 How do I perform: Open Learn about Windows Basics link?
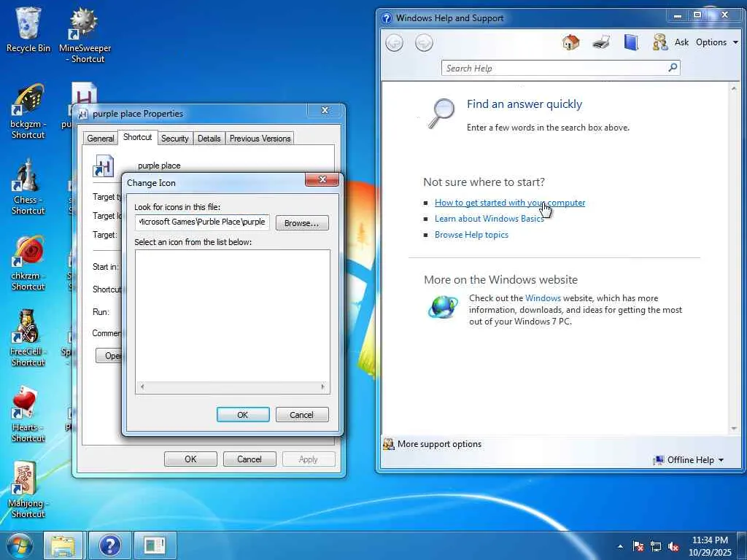coord(489,219)
